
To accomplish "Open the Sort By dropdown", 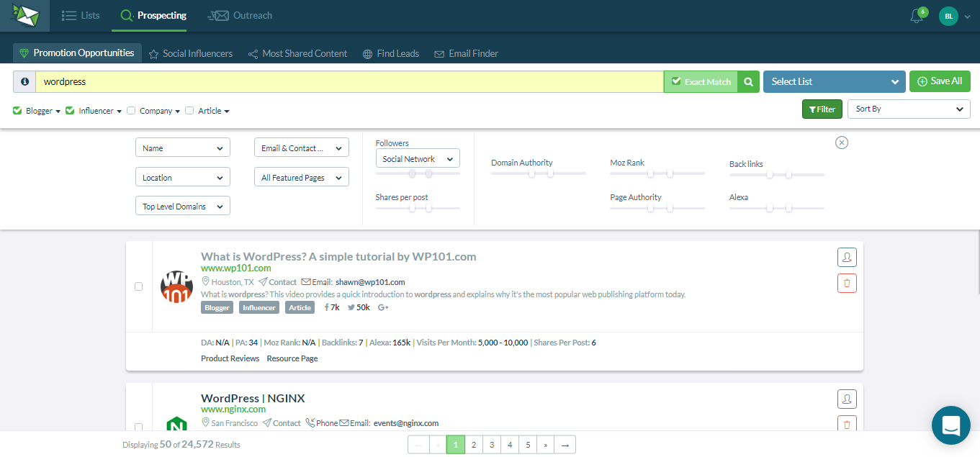I will tap(909, 109).
